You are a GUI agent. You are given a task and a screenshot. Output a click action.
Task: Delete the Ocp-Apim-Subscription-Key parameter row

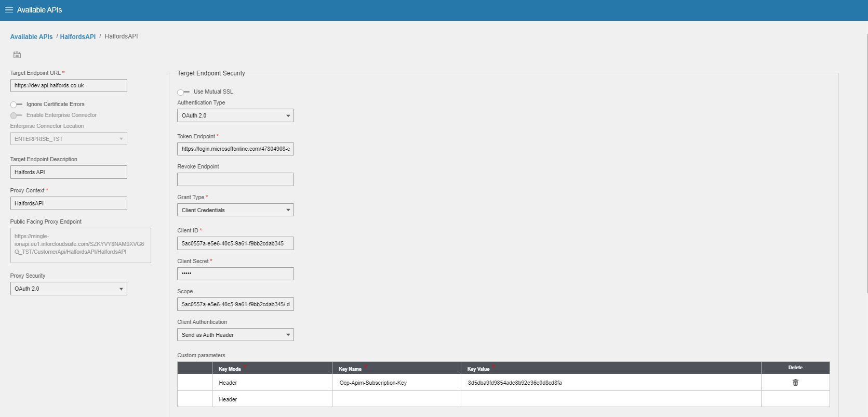click(x=795, y=383)
